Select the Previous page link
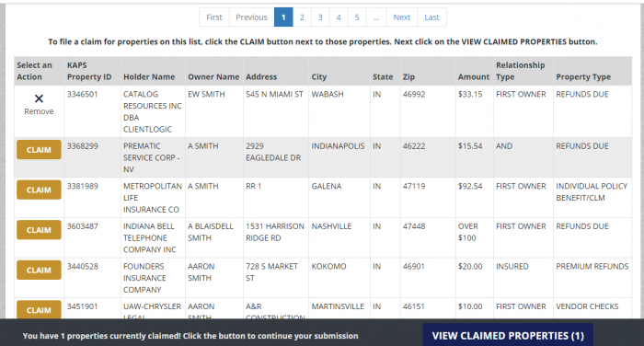Viewport: 644px width, 346px height. pyautogui.click(x=251, y=17)
